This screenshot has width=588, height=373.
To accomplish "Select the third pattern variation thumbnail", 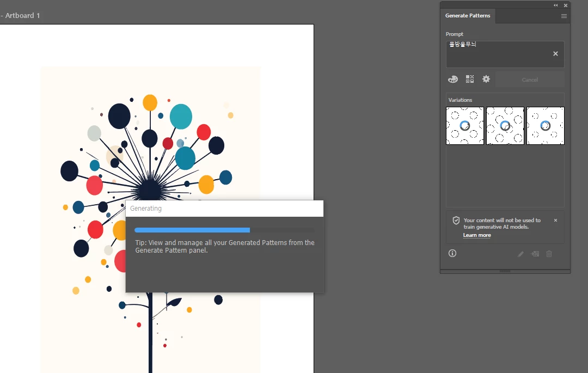I will click(x=545, y=126).
